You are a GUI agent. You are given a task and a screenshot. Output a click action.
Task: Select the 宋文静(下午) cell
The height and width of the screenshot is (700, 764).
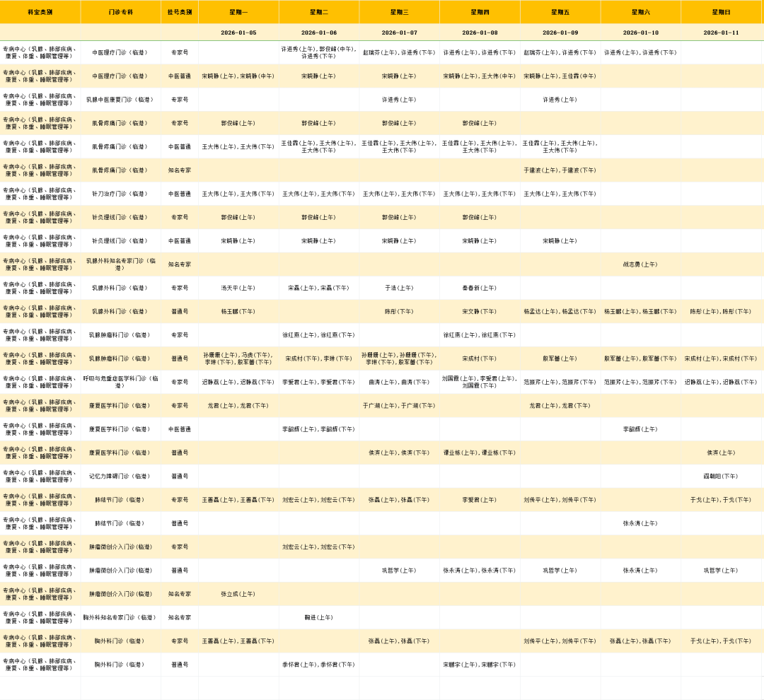[x=480, y=311]
